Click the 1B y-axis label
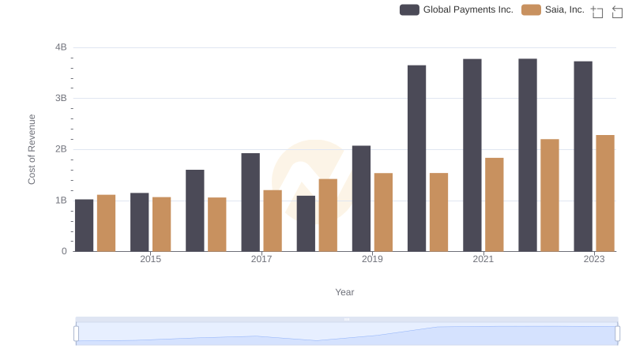Viewport: 632px width, 364px height. point(61,201)
